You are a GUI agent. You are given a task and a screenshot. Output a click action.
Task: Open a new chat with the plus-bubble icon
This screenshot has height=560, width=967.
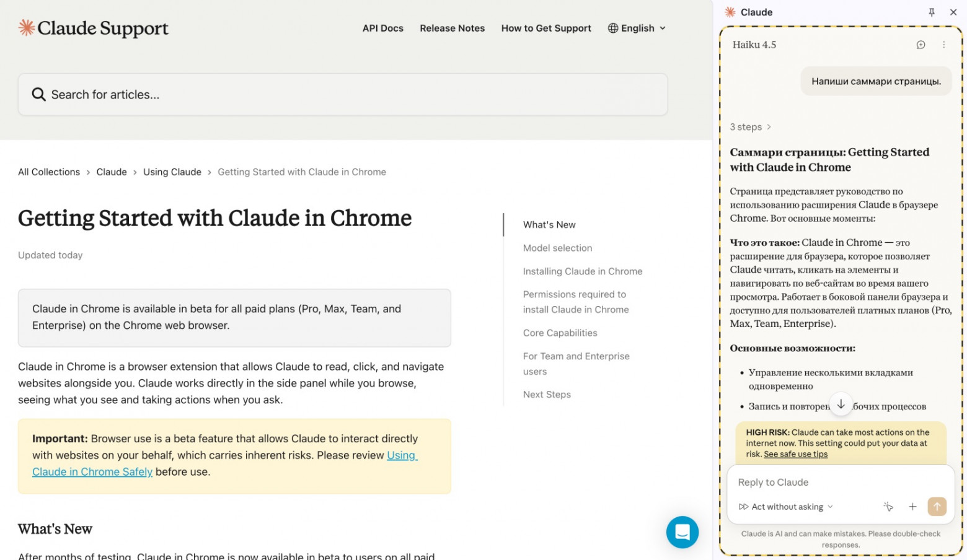921,44
